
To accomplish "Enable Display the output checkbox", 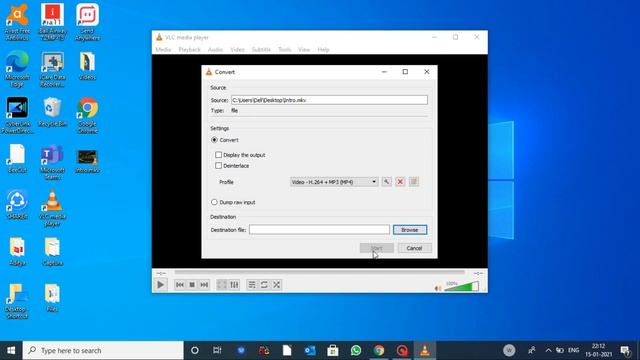I will click(218, 155).
